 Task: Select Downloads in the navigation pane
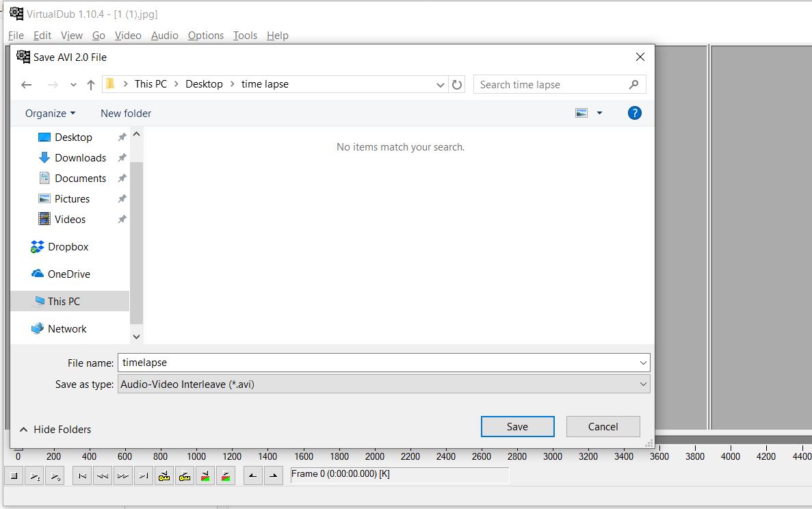tap(80, 158)
